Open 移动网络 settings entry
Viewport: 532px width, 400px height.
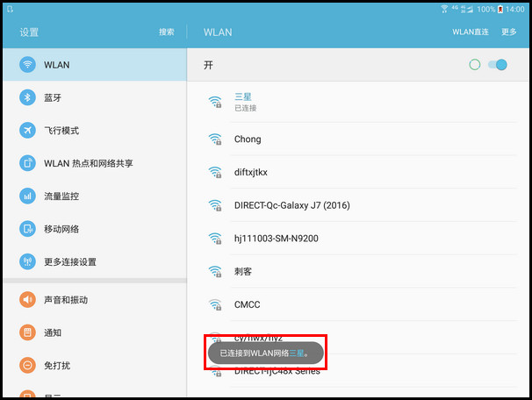(95, 229)
